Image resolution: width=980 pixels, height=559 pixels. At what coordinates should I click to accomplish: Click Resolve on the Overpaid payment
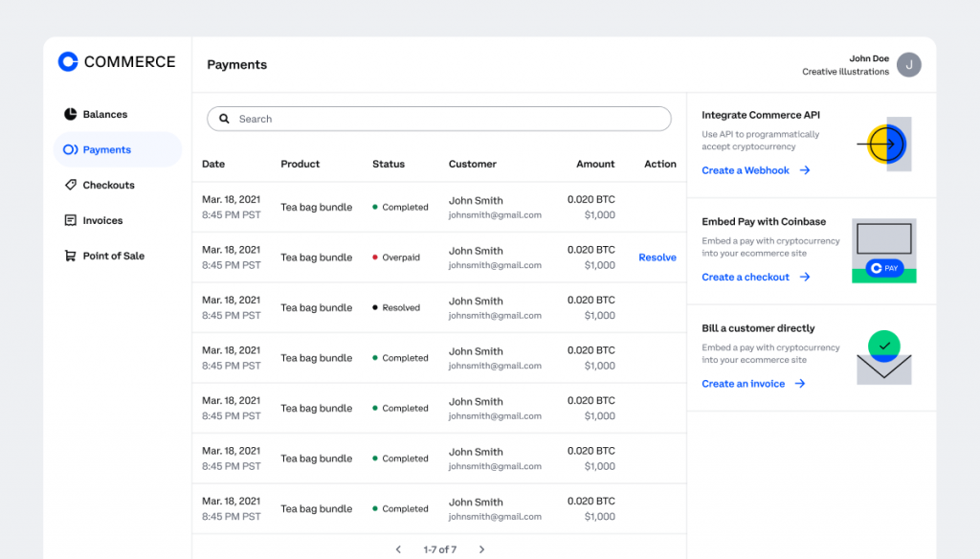coord(657,257)
